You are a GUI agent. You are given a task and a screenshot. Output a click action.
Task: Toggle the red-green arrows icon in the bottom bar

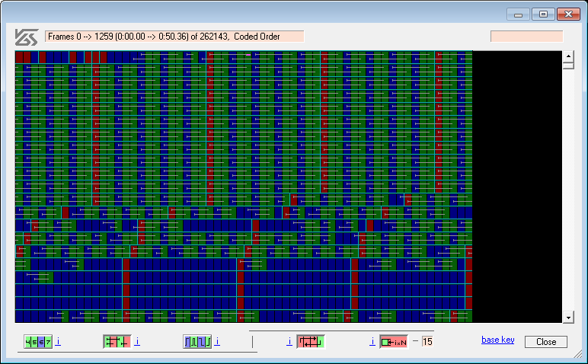[x=311, y=342]
